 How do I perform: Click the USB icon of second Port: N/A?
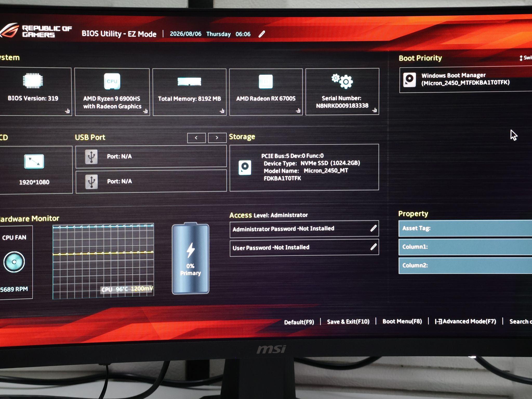click(x=91, y=182)
